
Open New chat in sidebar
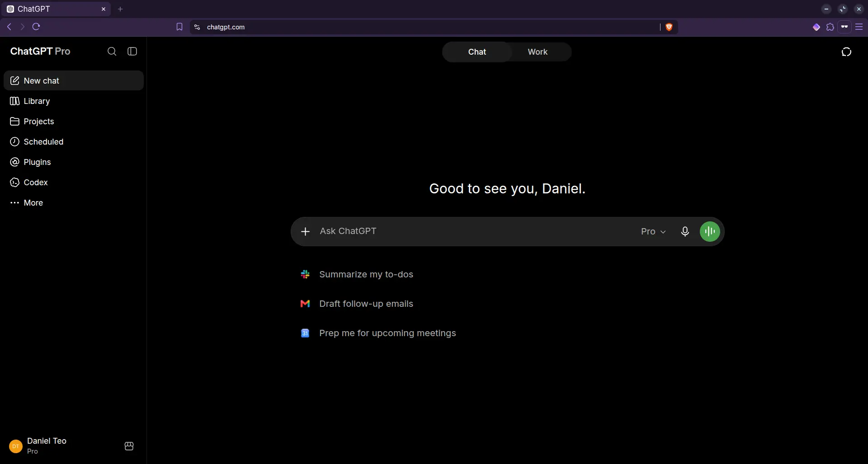click(74, 80)
